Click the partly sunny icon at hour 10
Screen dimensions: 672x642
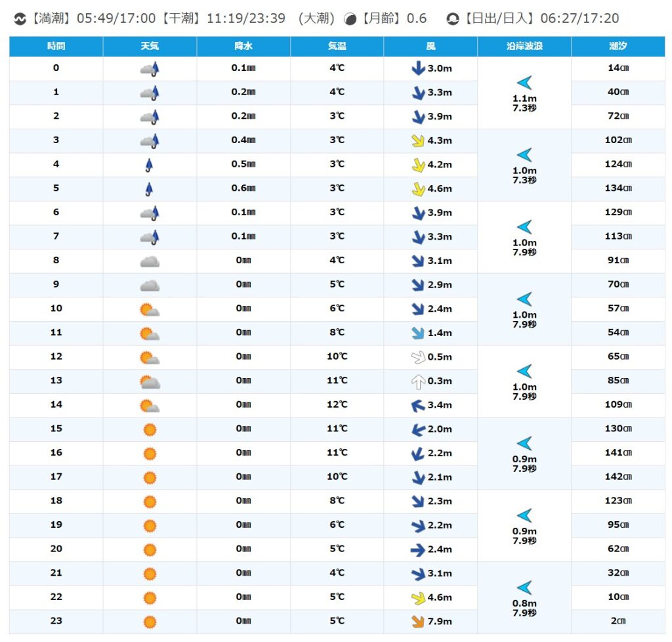pyautogui.click(x=150, y=309)
